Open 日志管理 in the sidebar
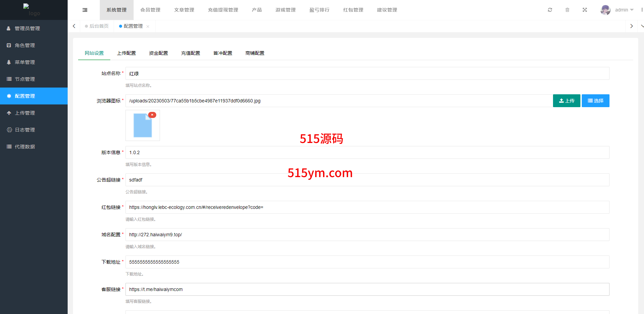This screenshot has width=644, height=314. pyautogui.click(x=25, y=130)
